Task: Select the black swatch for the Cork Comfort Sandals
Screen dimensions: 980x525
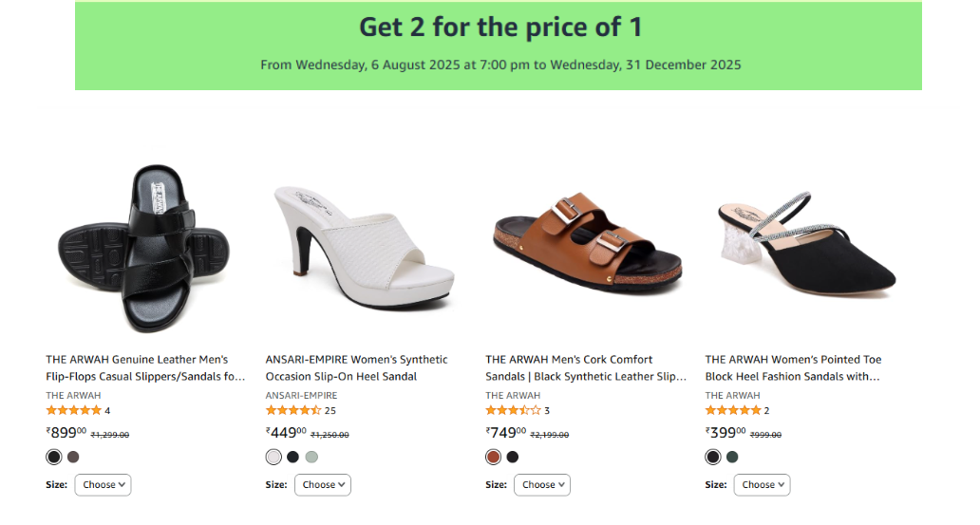Action: coord(513,457)
